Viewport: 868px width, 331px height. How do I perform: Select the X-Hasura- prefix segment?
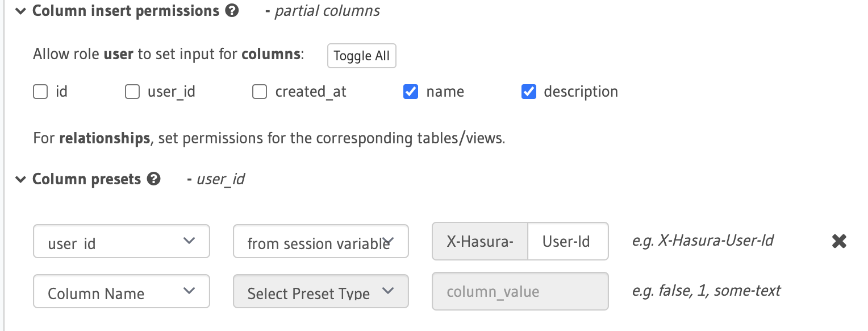[x=480, y=241]
